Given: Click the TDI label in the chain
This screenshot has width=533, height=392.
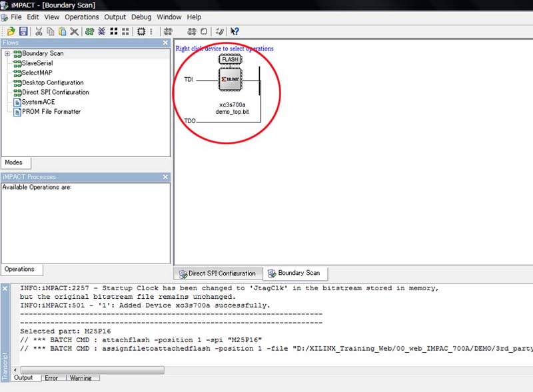Looking at the screenshot, I should (x=189, y=79).
